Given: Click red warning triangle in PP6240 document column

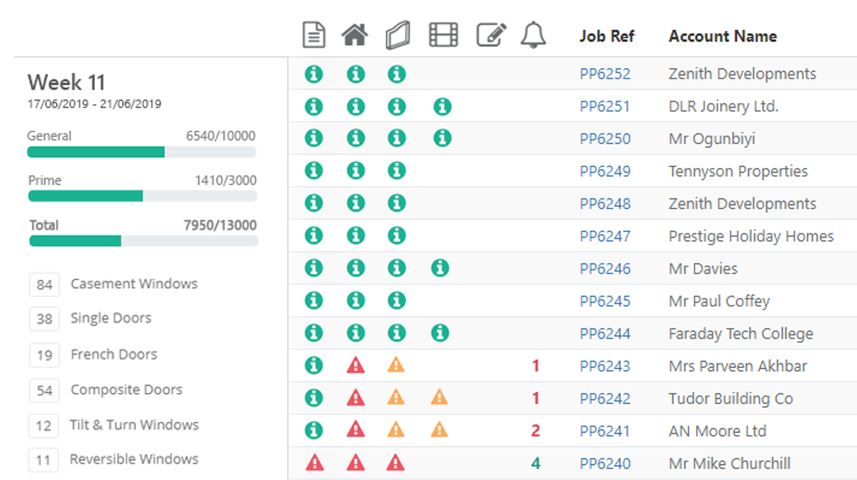Looking at the screenshot, I should [x=314, y=463].
